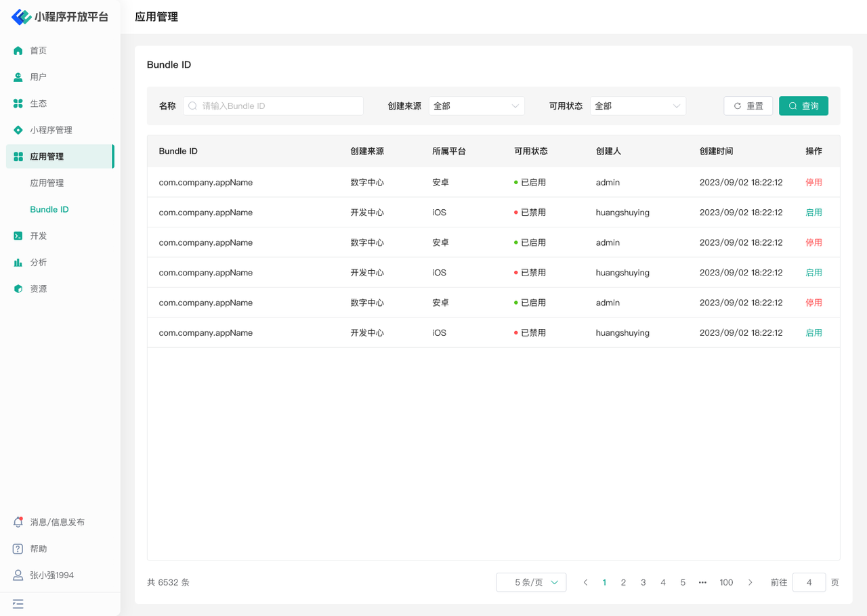This screenshot has width=867, height=616.
Task: Click the user icon beside 用户
Action: (18, 77)
